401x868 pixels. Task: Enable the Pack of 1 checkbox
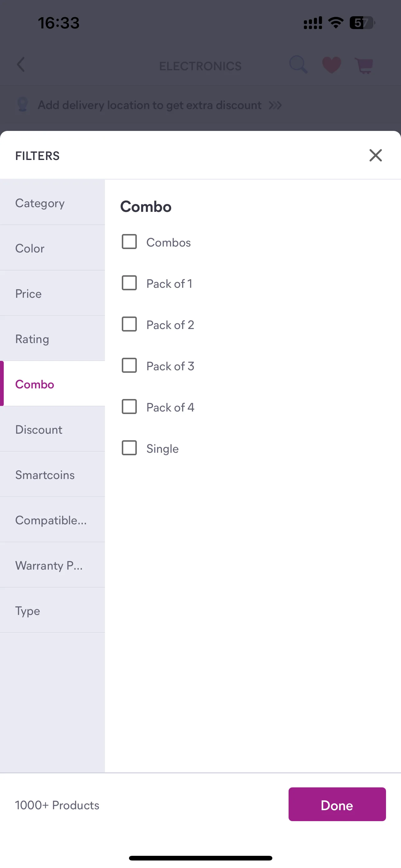(129, 283)
